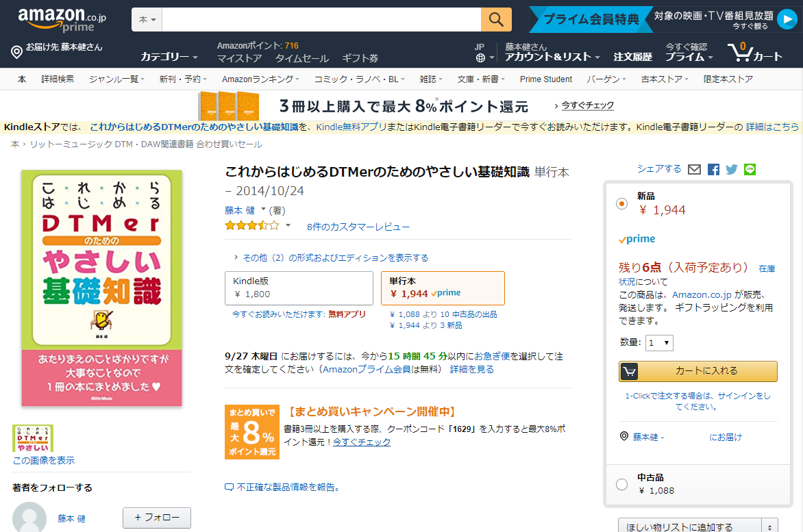View 3 新品 offers link
803x532 pixels.
click(426, 325)
